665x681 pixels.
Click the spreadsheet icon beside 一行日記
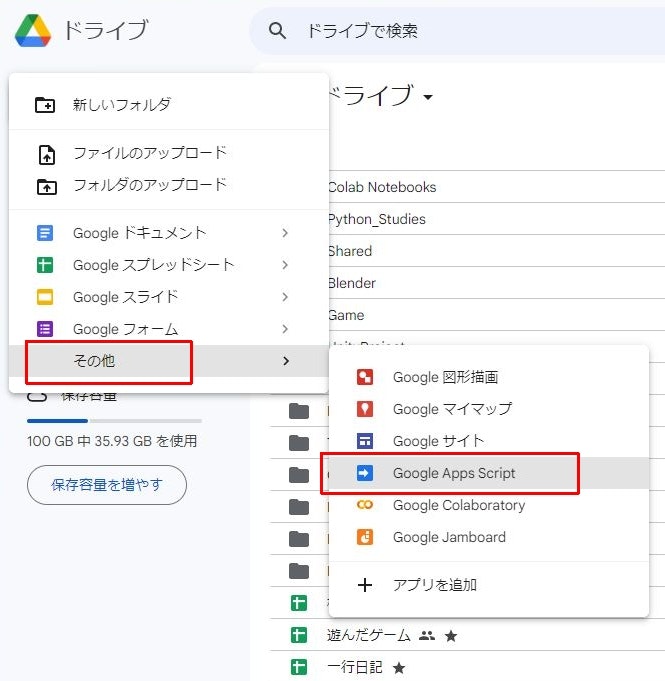click(x=299, y=667)
